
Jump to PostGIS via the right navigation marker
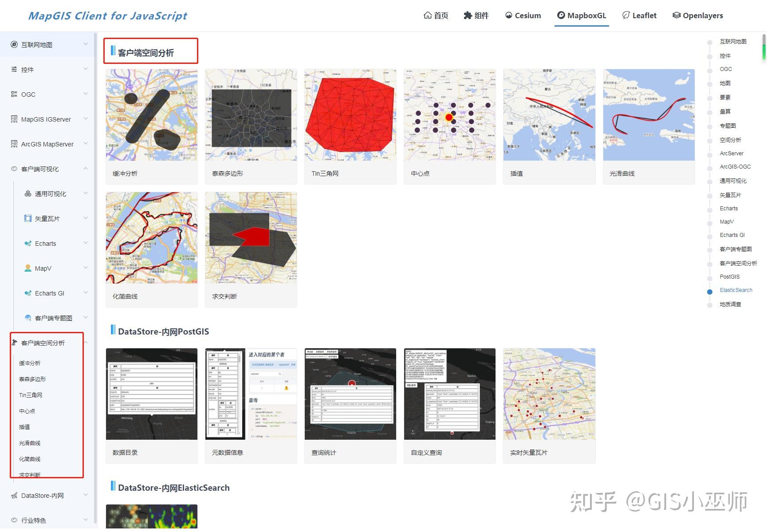[x=729, y=276]
